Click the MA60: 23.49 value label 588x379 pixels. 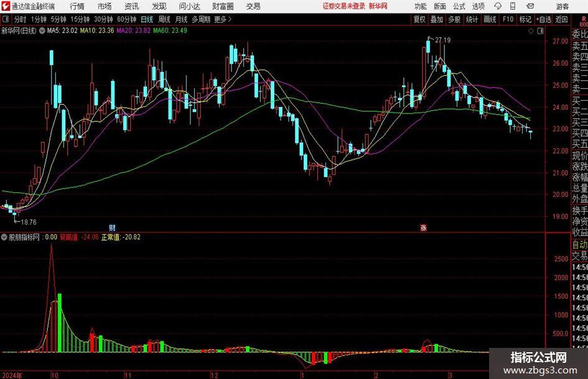click(x=170, y=30)
